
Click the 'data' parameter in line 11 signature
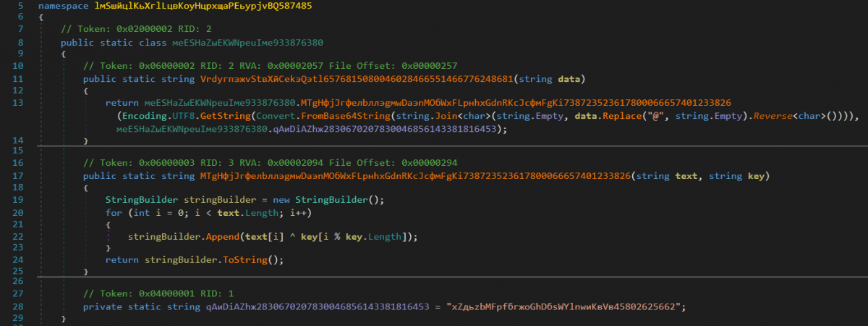coord(569,78)
